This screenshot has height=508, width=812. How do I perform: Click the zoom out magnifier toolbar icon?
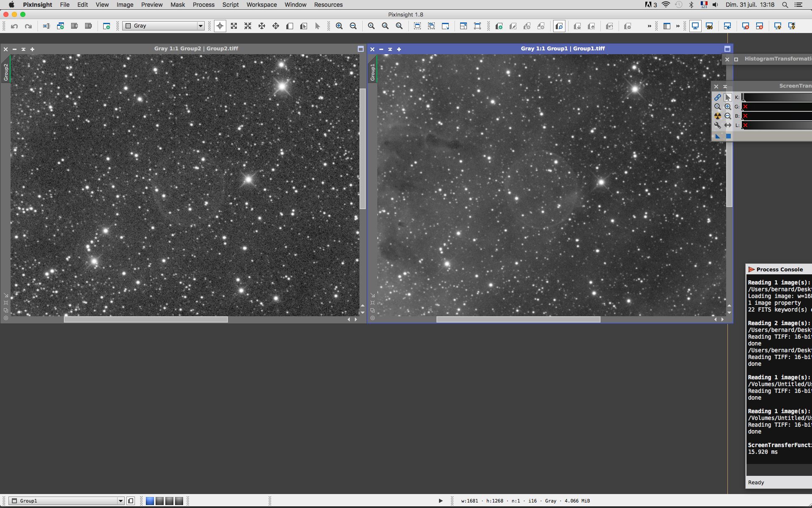pos(353,26)
